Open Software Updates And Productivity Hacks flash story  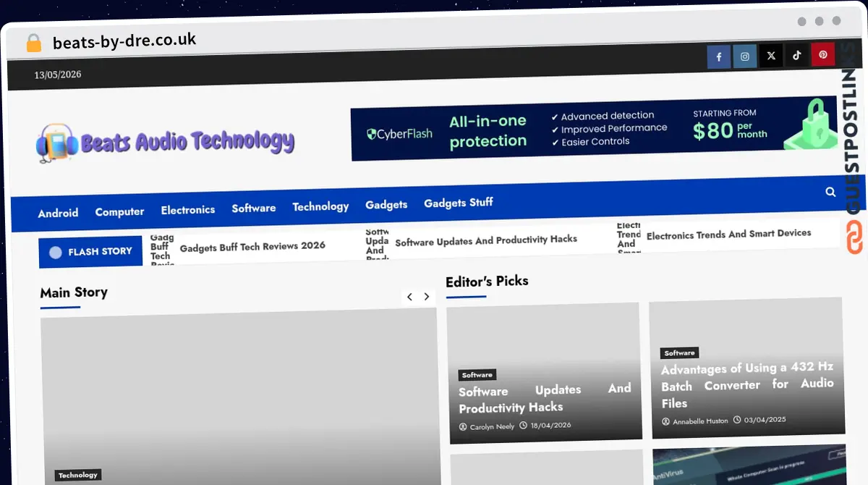[486, 240]
